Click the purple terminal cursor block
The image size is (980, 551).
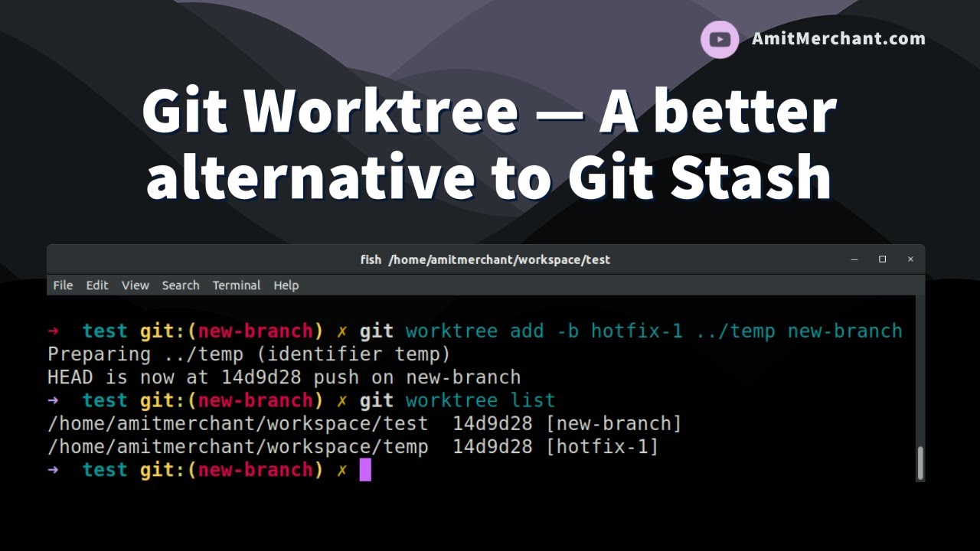365,470
